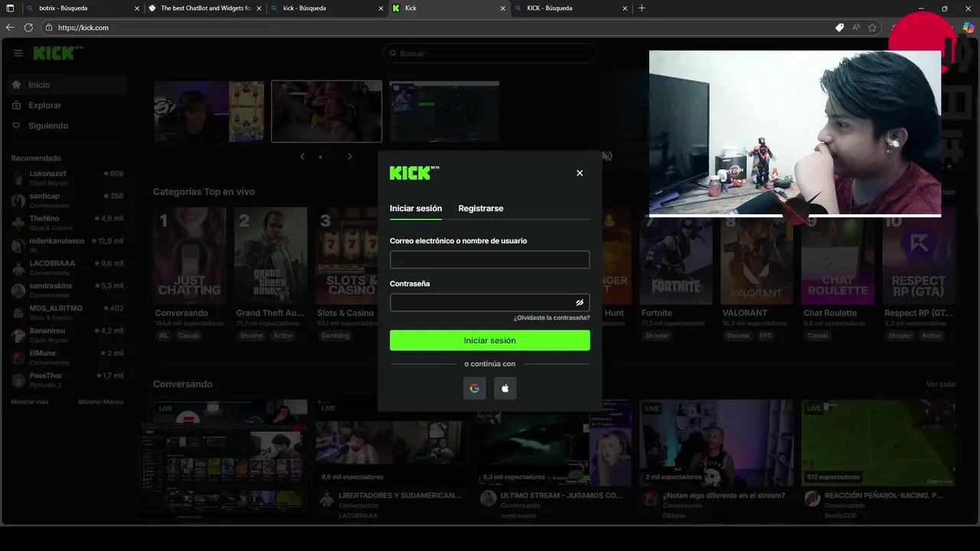Screen dimensions: 980x551
Task: Reload the page with refresh icon
Action: pyautogui.click(x=28, y=28)
